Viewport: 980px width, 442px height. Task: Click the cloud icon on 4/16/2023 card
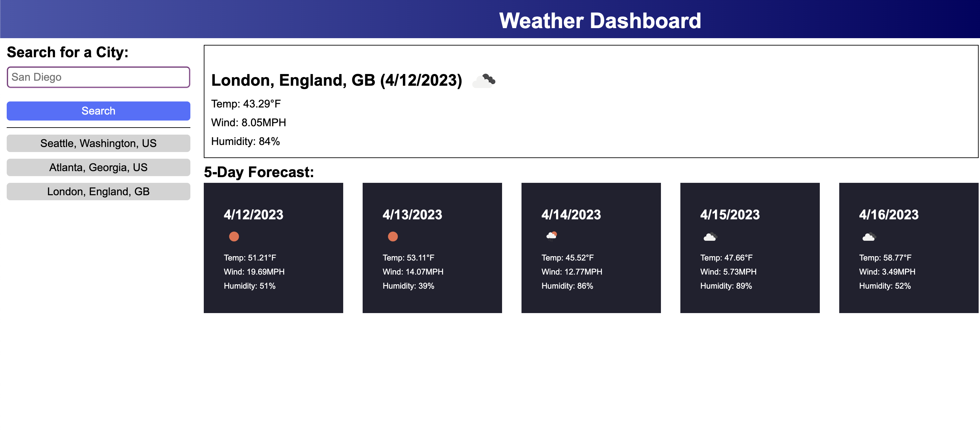coord(868,237)
